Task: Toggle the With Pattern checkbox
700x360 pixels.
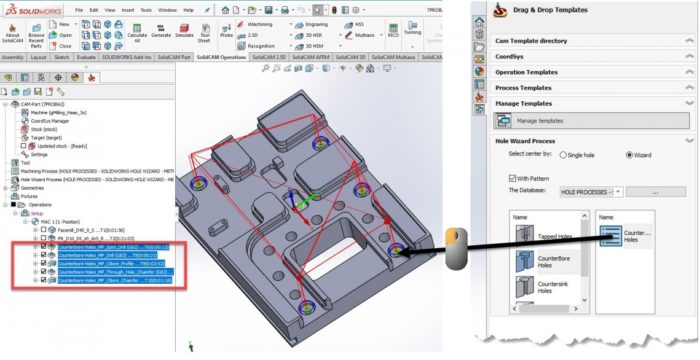Action: (512, 178)
